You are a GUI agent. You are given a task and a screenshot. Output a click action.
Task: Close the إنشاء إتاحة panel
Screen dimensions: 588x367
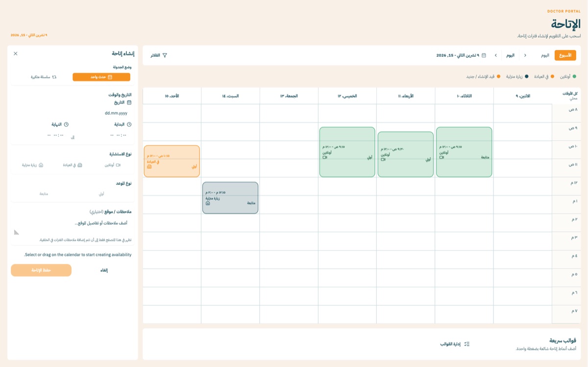point(16,53)
